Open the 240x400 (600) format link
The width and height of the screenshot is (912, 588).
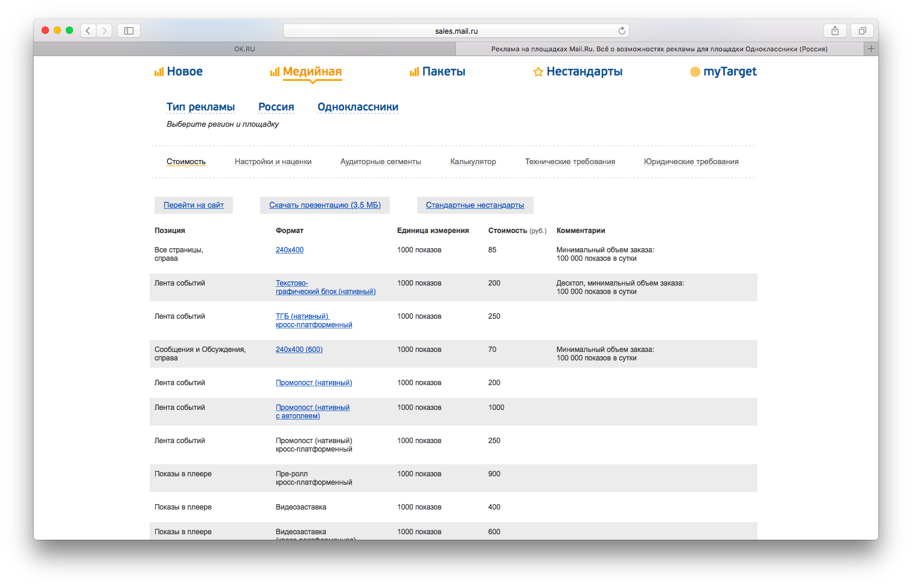[299, 350]
